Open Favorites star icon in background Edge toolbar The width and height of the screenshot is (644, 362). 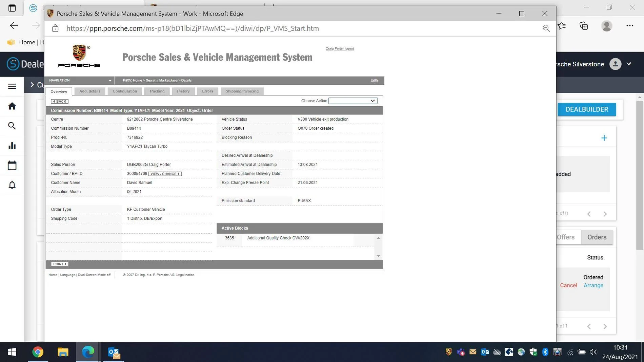pos(562,26)
